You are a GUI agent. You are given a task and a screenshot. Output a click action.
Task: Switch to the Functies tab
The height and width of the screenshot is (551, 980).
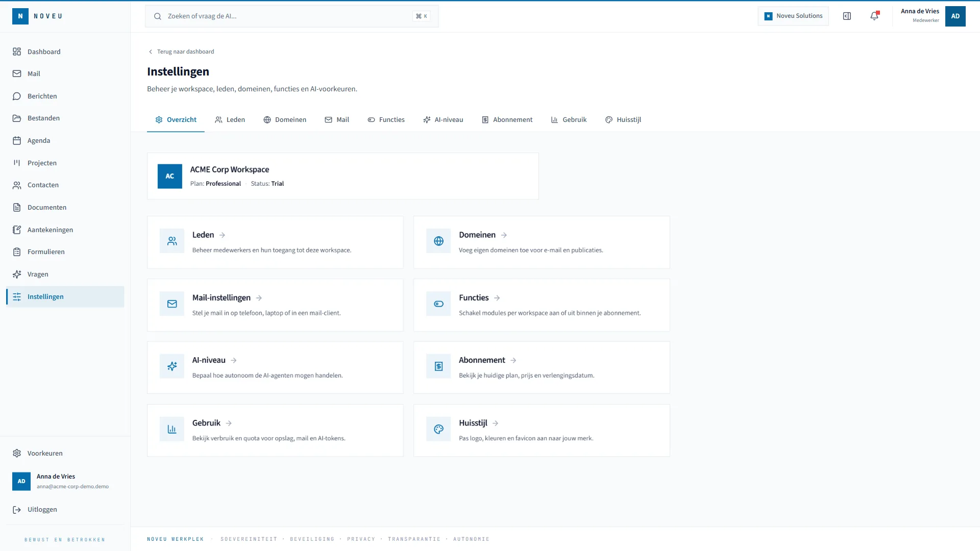tap(386, 120)
